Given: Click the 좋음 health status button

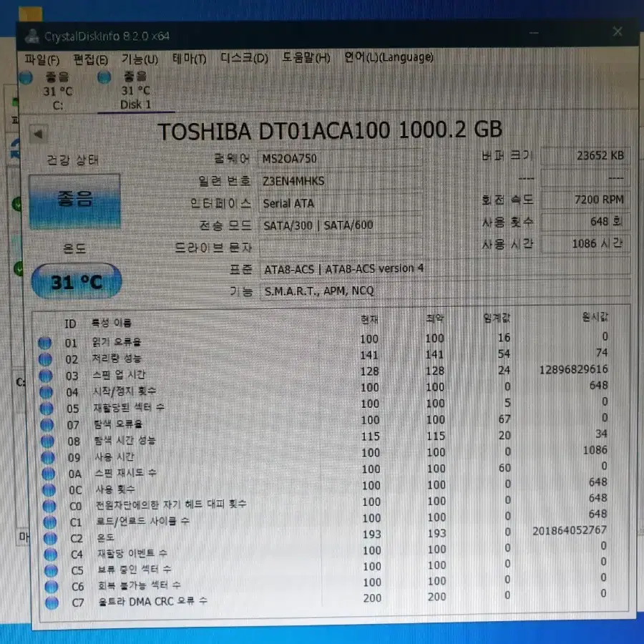Looking at the screenshot, I should click(x=74, y=201).
